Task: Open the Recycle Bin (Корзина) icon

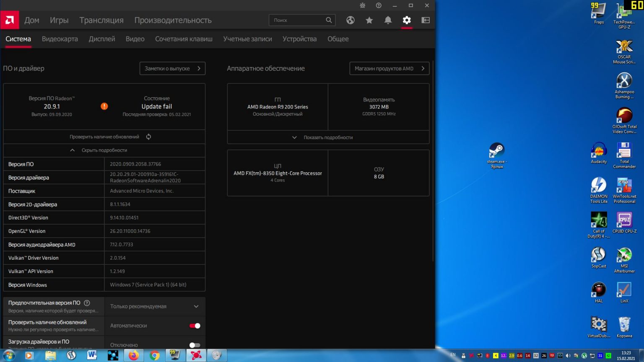Action: coord(624,327)
